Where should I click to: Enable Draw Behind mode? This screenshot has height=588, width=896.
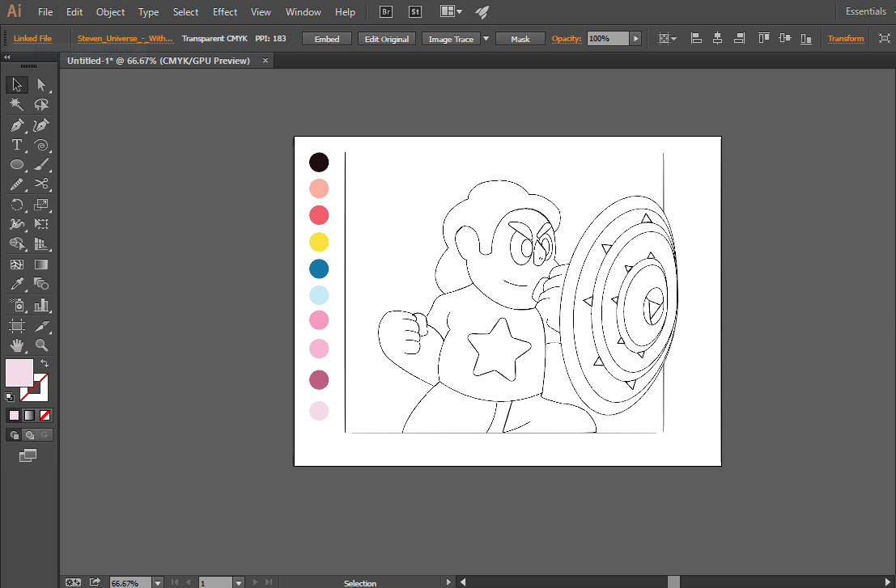[x=30, y=435]
